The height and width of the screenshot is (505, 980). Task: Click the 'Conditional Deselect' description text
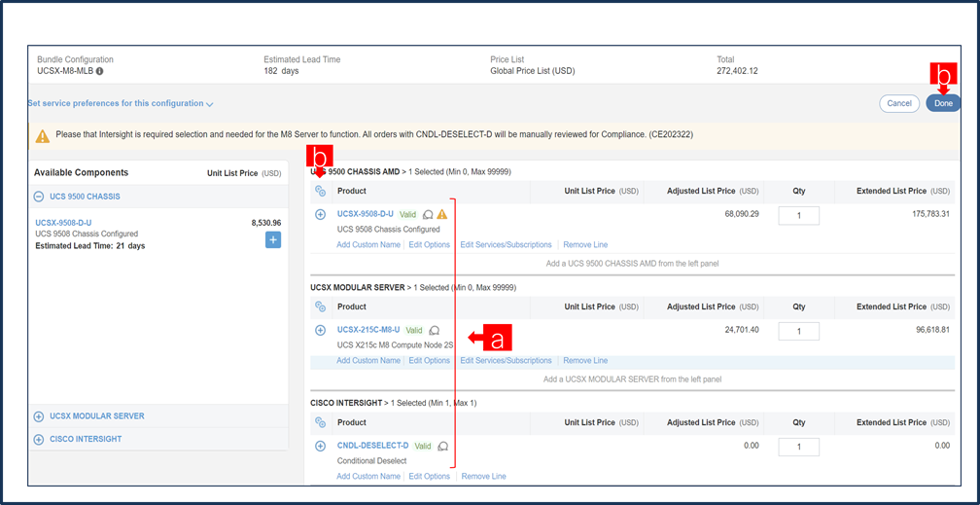click(371, 460)
